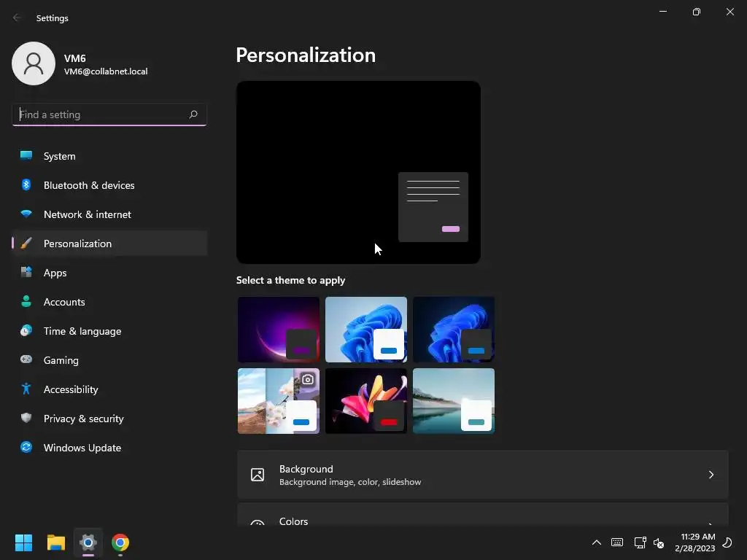Apply the Spotlight theme with camera icon
Image resolution: width=747 pixels, height=560 pixels.
tap(279, 401)
